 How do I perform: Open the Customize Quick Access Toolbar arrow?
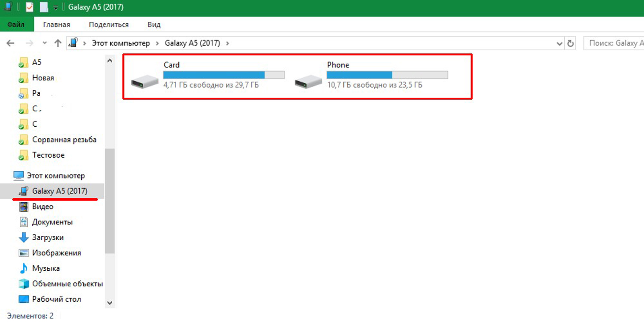[56, 7]
